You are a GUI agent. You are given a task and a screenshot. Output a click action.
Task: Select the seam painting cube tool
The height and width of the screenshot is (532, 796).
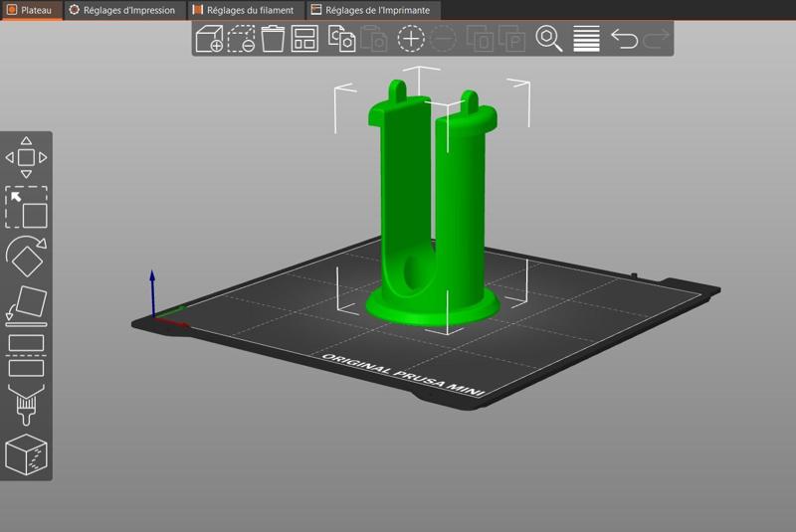[27, 455]
